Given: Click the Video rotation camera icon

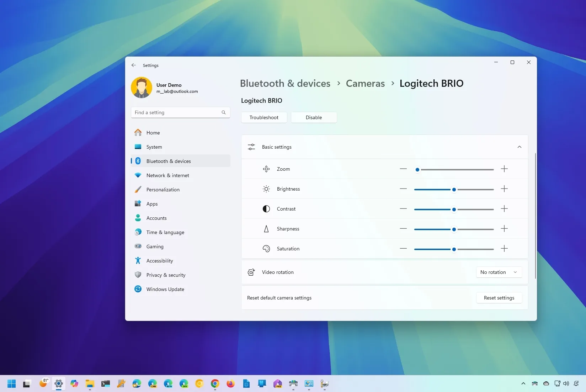Looking at the screenshot, I should [251, 272].
